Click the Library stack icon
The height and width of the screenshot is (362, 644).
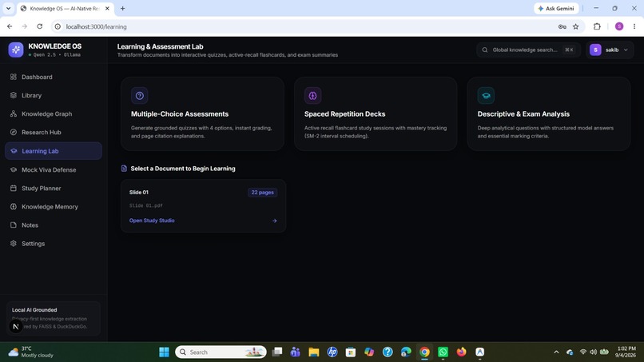click(x=14, y=95)
